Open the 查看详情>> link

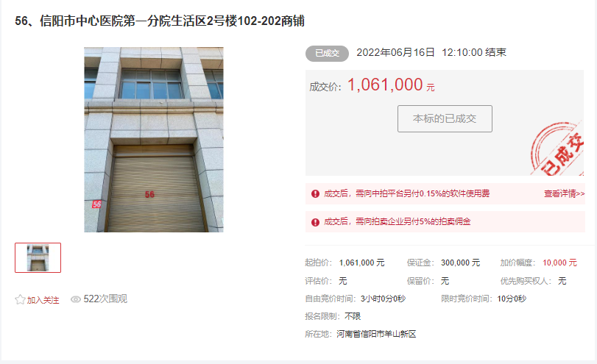(565, 194)
